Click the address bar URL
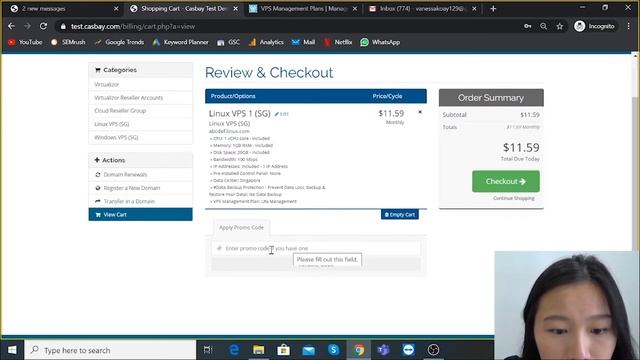This screenshot has width=640, height=360. click(133, 26)
